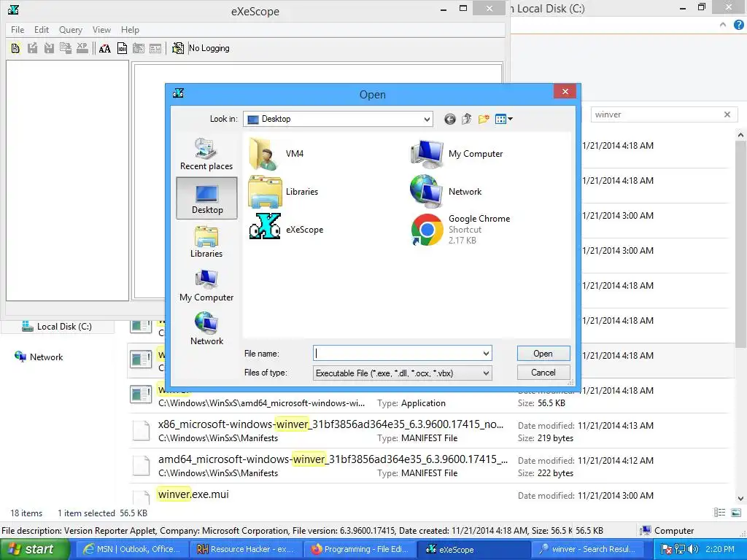Open Explorer help question mark icon
This screenshot has width=747, height=560.
pos(739,26)
